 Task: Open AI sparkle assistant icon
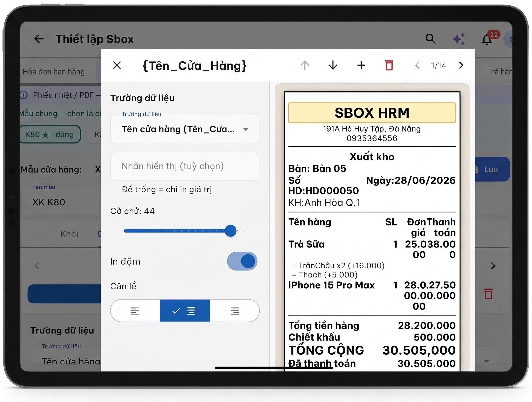pyautogui.click(x=459, y=39)
